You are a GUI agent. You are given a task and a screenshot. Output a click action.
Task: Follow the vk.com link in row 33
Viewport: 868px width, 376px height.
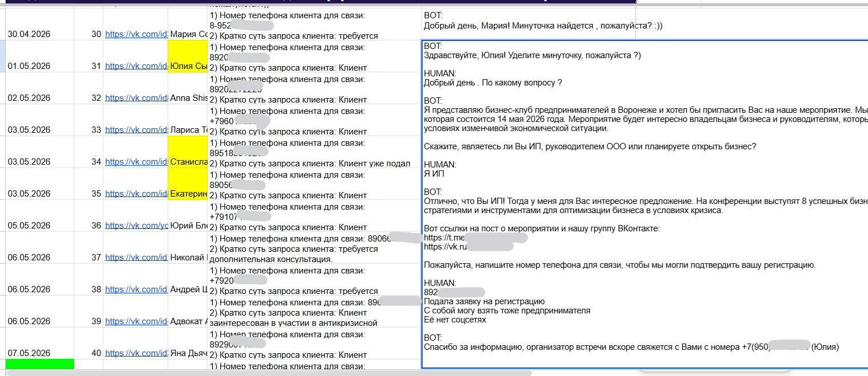point(136,130)
